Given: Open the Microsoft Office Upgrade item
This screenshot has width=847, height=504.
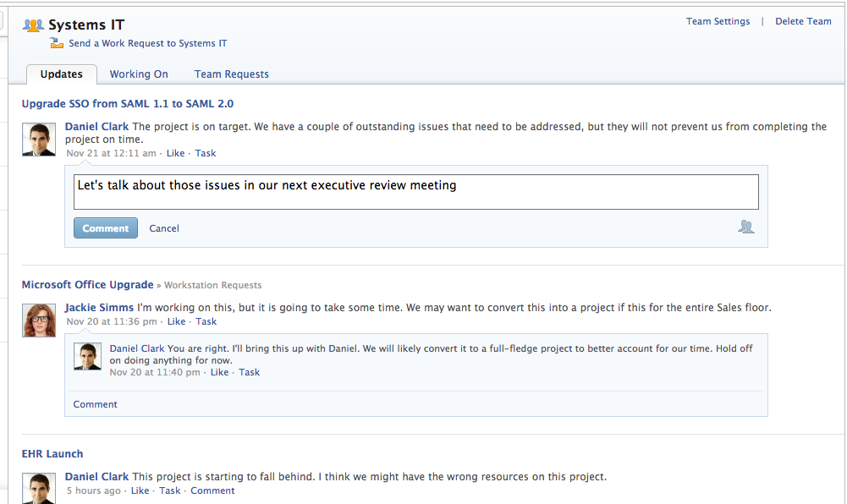Looking at the screenshot, I should [87, 285].
